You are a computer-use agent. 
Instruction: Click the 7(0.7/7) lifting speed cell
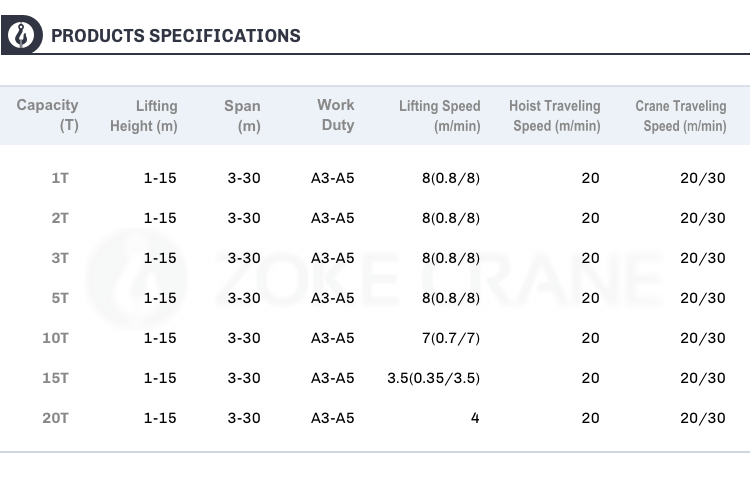(451, 338)
